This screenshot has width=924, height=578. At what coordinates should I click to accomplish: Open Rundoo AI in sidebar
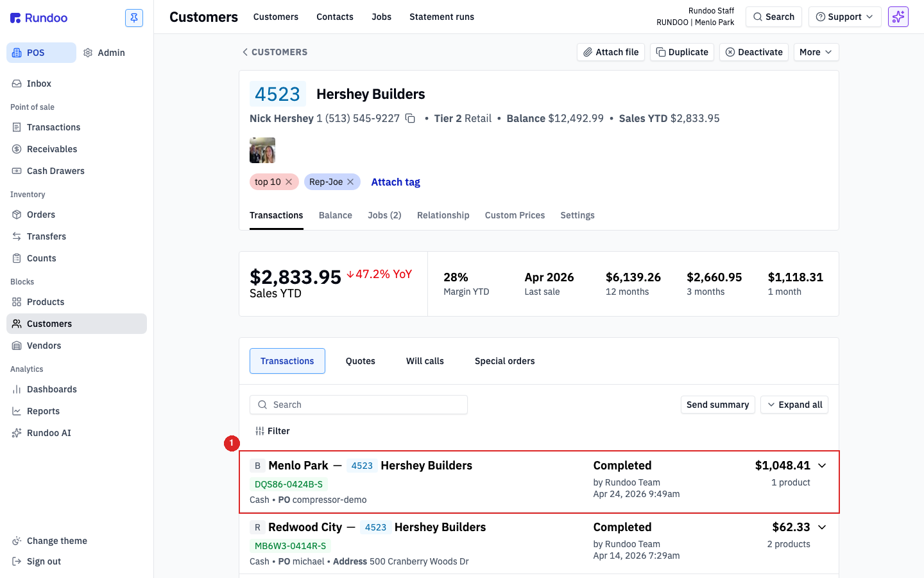[x=77, y=433]
